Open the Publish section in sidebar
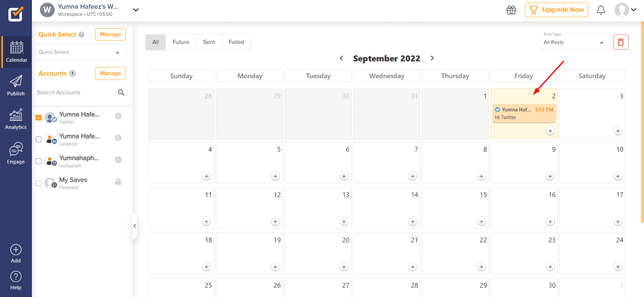 point(16,86)
